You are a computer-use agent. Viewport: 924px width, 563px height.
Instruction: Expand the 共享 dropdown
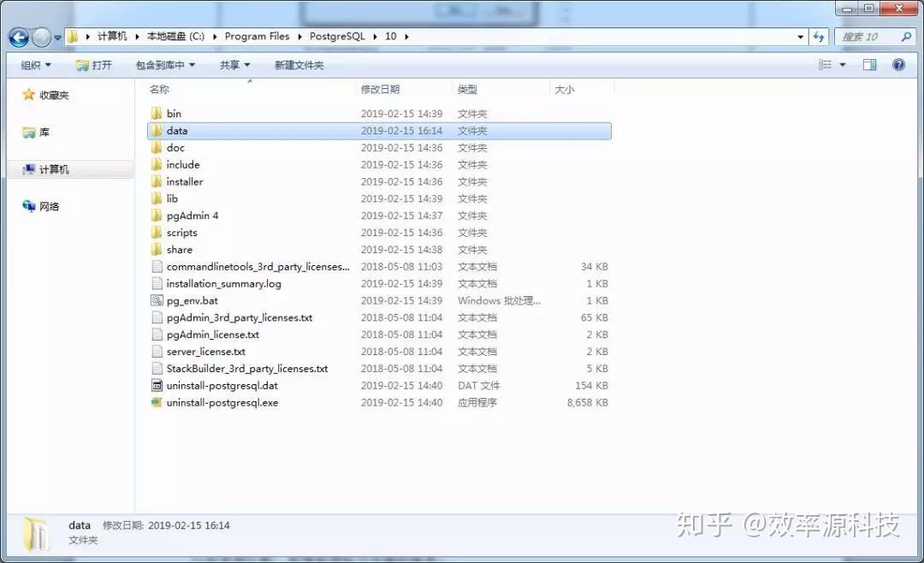click(x=233, y=64)
